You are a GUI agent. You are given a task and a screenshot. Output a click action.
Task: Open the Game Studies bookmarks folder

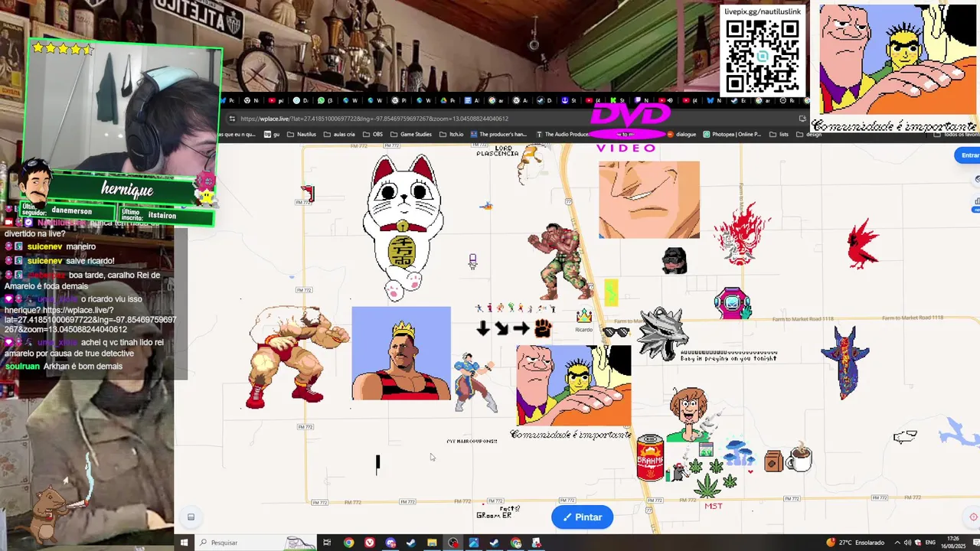click(x=411, y=135)
